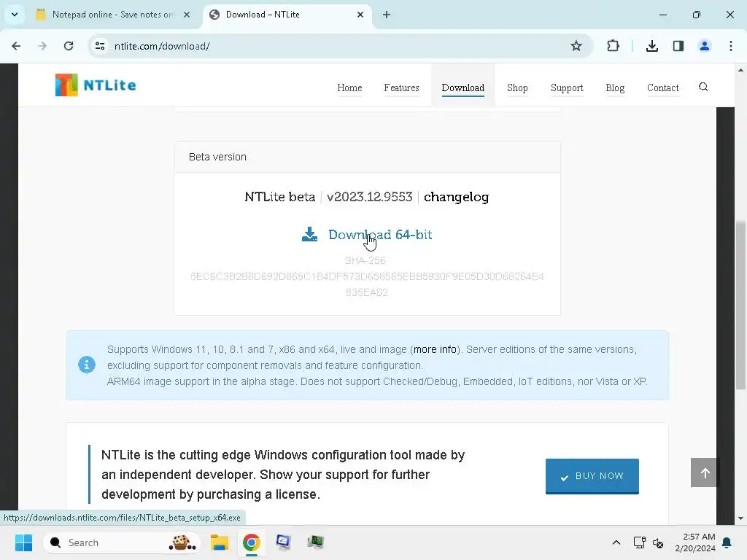Image resolution: width=747 pixels, height=560 pixels.
Task: Click the muted volume tray icon
Action: click(658, 542)
